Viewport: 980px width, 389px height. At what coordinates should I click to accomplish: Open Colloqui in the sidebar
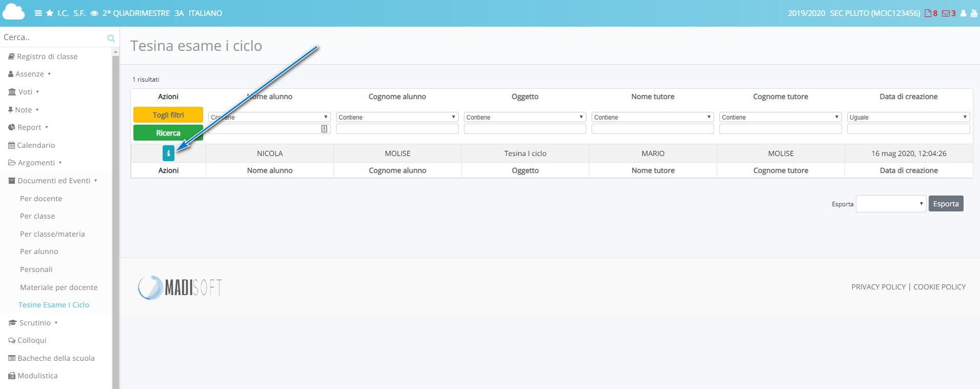click(x=28, y=340)
